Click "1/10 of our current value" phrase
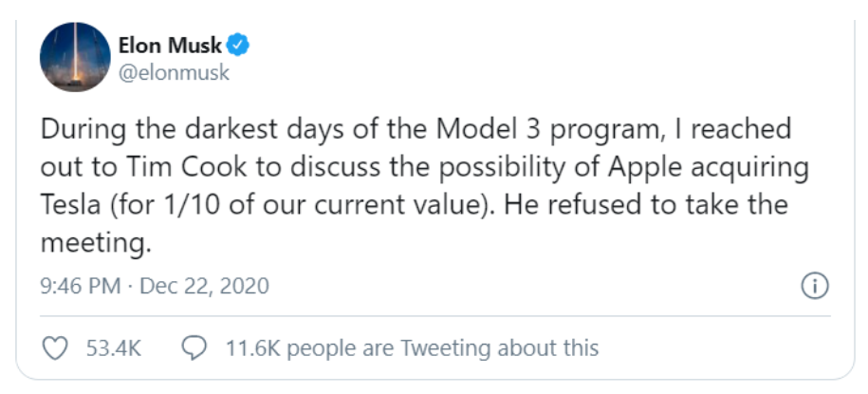The image size is (868, 394). click(323, 205)
